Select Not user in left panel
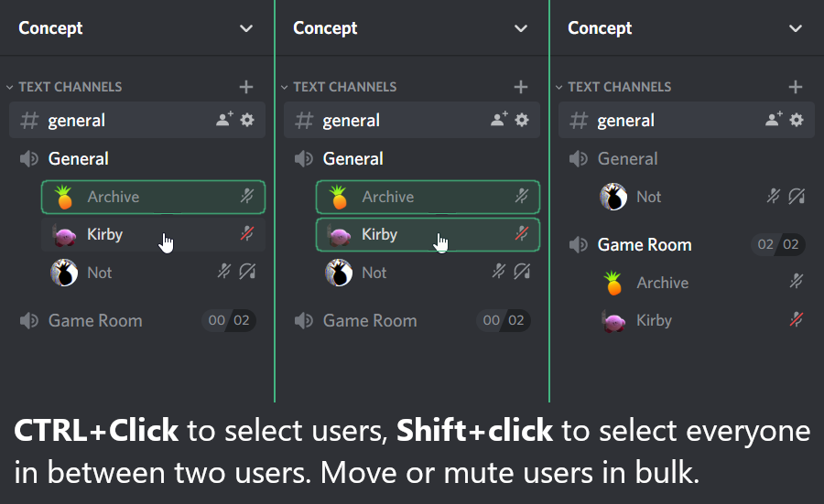Image resolution: width=824 pixels, height=504 pixels. 153,273
